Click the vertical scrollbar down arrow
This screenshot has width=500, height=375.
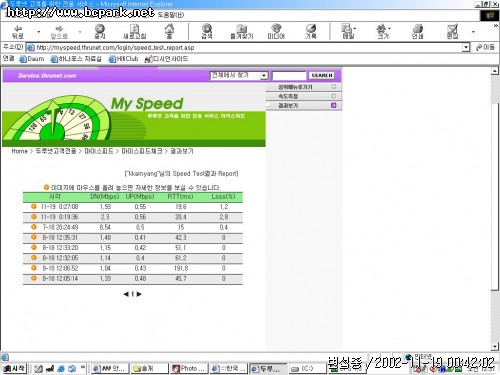click(x=495, y=347)
